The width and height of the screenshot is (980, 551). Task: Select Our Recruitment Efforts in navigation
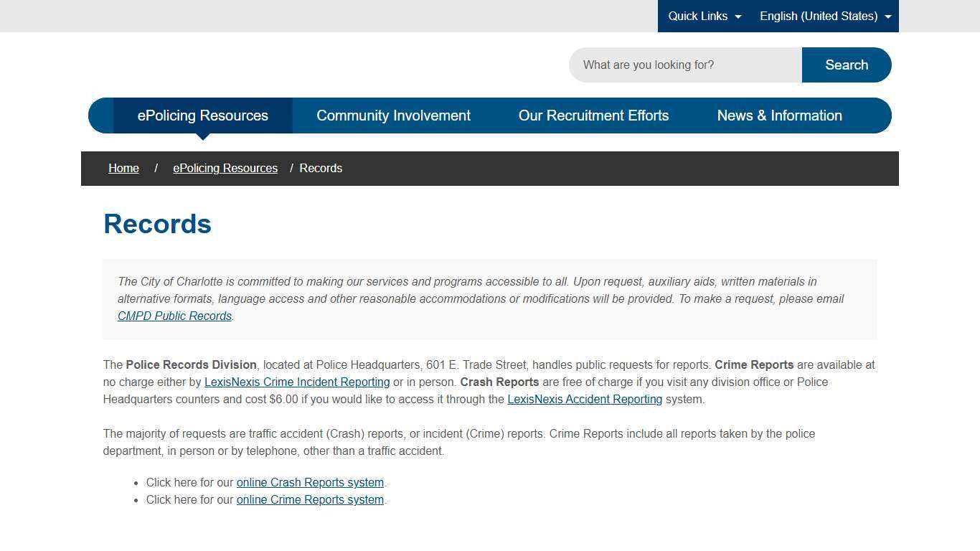[594, 116]
